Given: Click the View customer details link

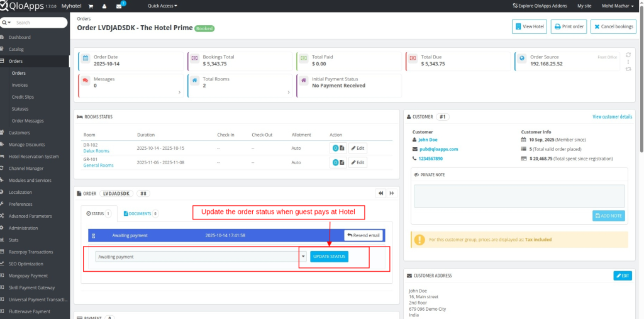Looking at the screenshot, I should 612,117.
